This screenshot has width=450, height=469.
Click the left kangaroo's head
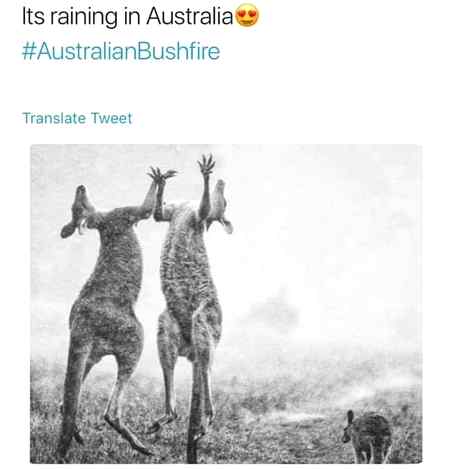click(77, 211)
